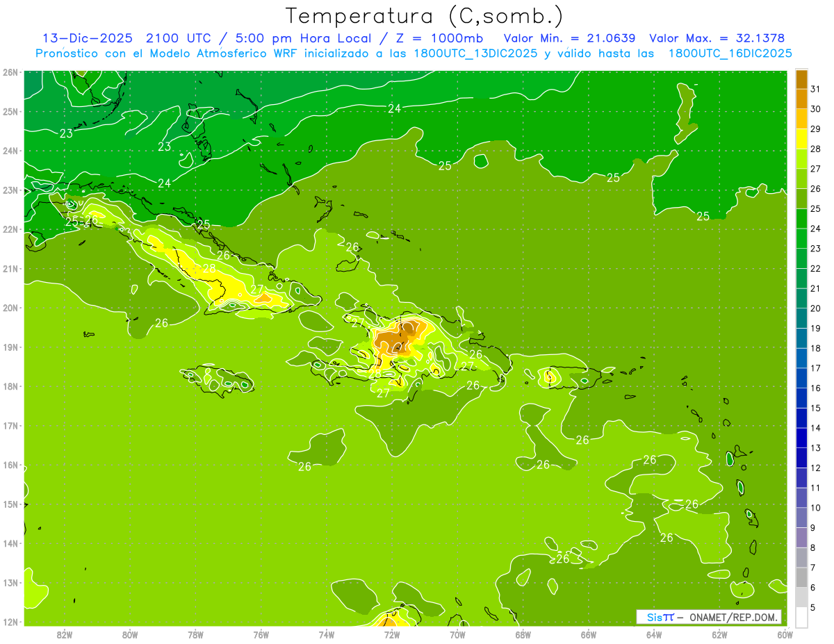Click the 76W longitude label
The width and height of the screenshot is (834, 644).
(x=261, y=634)
